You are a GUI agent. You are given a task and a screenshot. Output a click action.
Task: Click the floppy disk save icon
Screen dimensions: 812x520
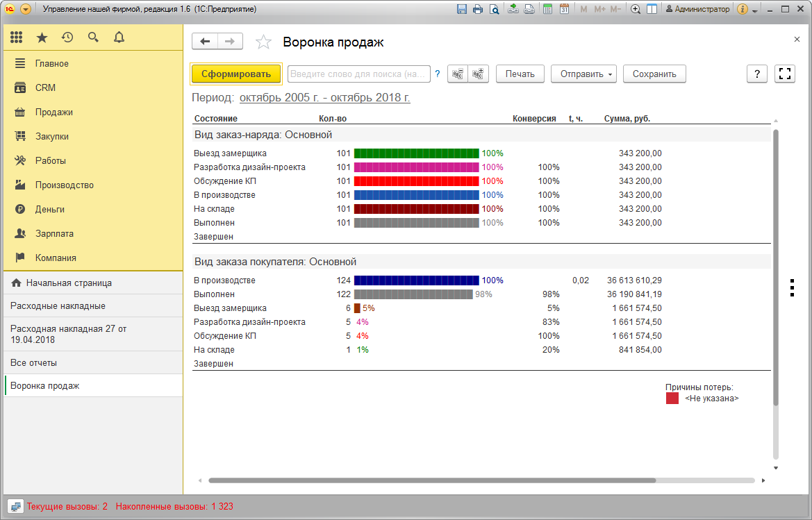462,9
